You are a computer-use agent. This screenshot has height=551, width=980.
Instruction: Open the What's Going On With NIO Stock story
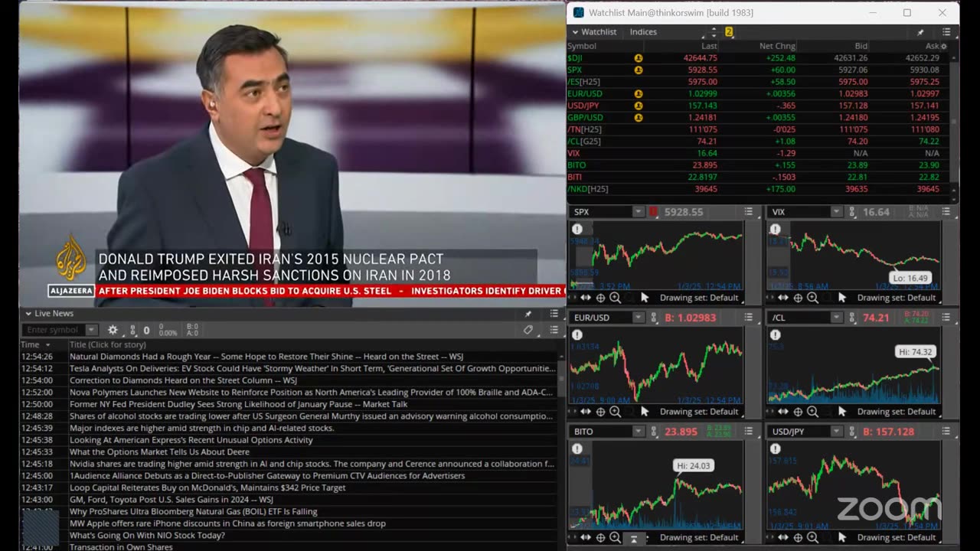click(x=147, y=536)
